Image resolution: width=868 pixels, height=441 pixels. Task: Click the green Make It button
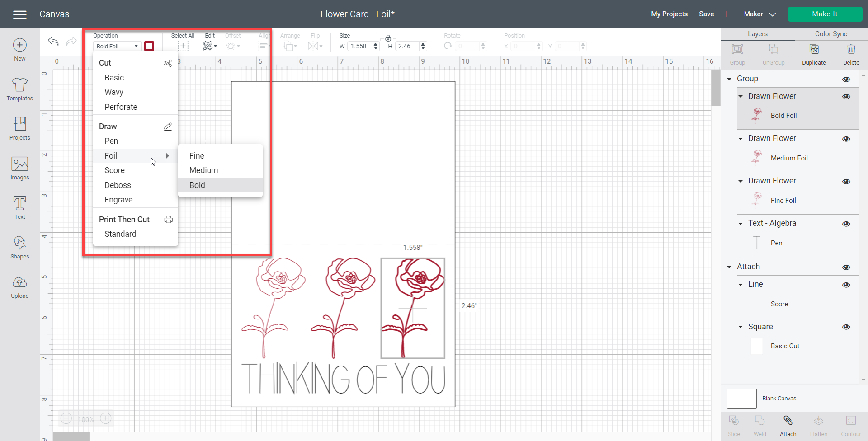(825, 14)
